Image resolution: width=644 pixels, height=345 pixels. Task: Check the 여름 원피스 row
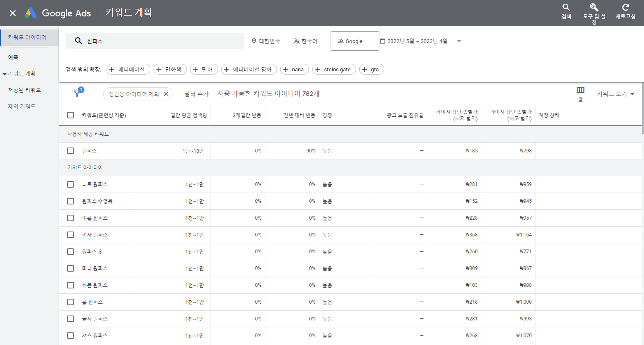click(70, 218)
